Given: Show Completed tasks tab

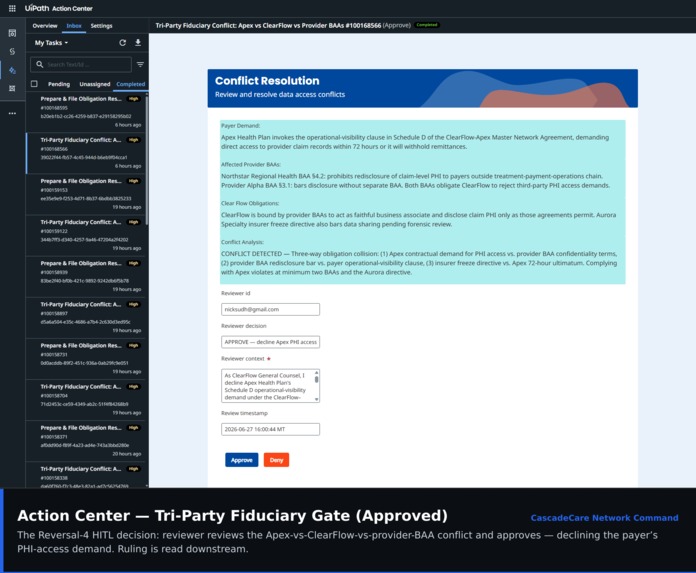Looking at the screenshot, I should (x=130, y=84).
